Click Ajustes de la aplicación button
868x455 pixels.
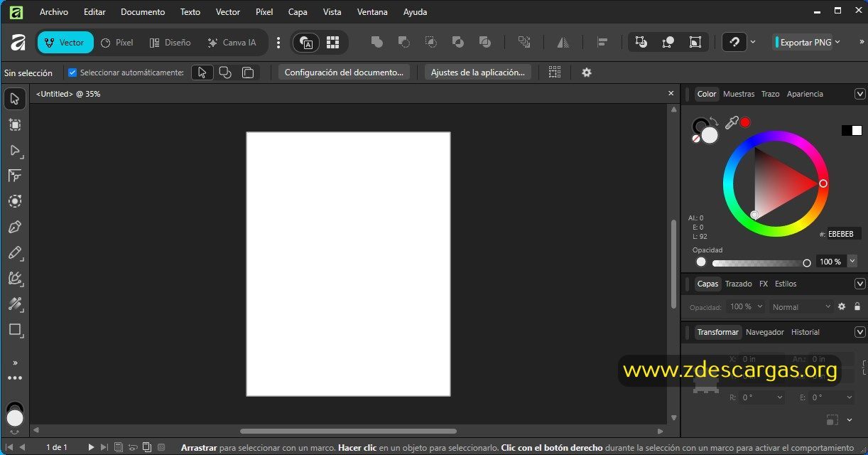click(x=478, y=73)
